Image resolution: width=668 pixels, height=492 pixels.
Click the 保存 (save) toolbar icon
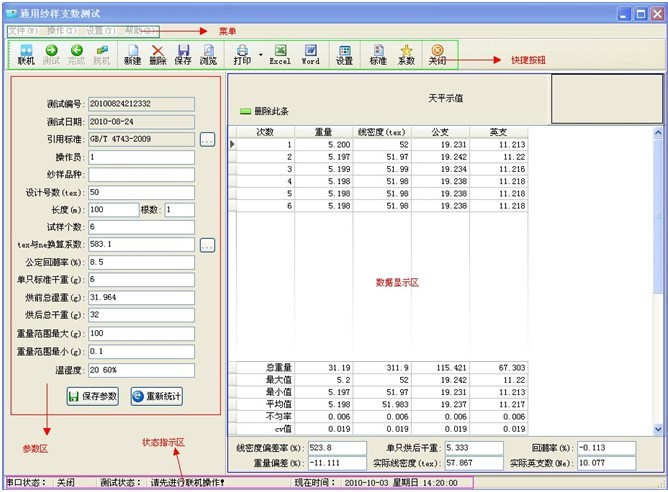[x=183, y=54]
